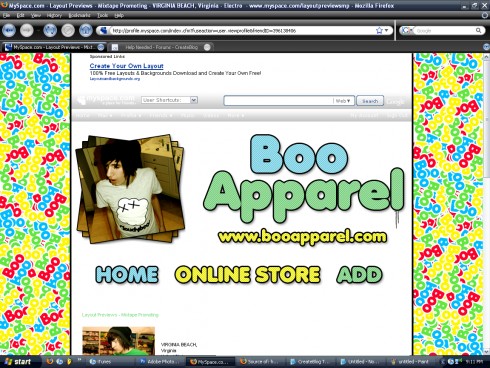The height and width of the screenshot is (368, 490).
Task: Click into the MySpace search text field
Action: coord(278,101)
